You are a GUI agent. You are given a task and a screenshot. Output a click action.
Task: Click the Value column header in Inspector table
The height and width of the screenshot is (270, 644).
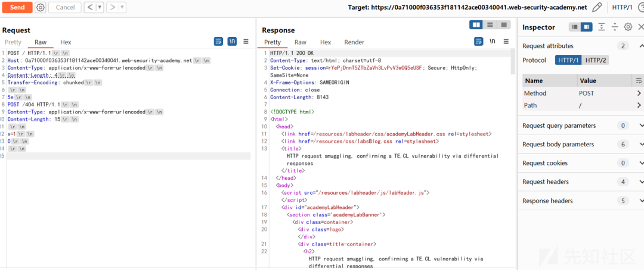click(605, 81)
